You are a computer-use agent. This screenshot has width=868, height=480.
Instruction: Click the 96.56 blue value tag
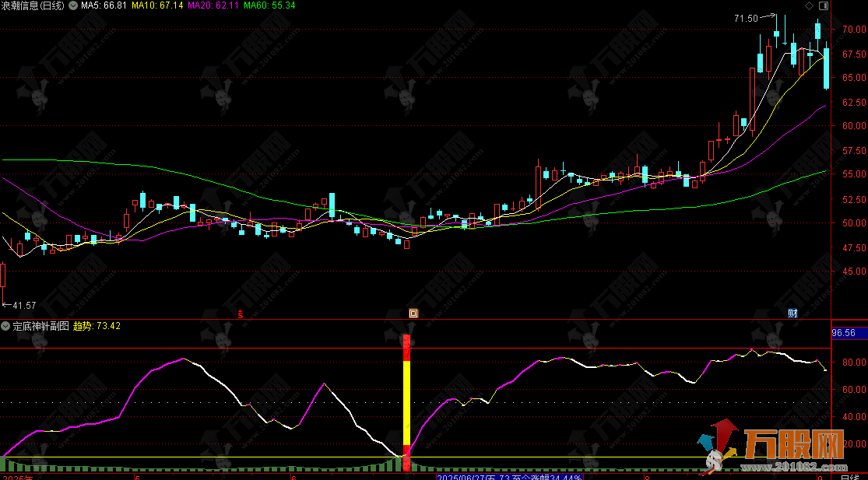843,333
